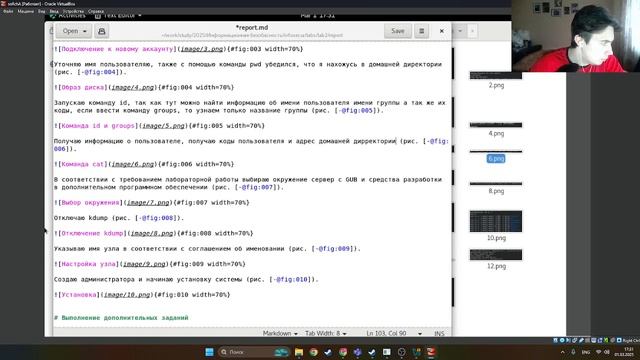Open the gedit Open file dropdown
The image size is (640, 360).
(x=74, y=31)
